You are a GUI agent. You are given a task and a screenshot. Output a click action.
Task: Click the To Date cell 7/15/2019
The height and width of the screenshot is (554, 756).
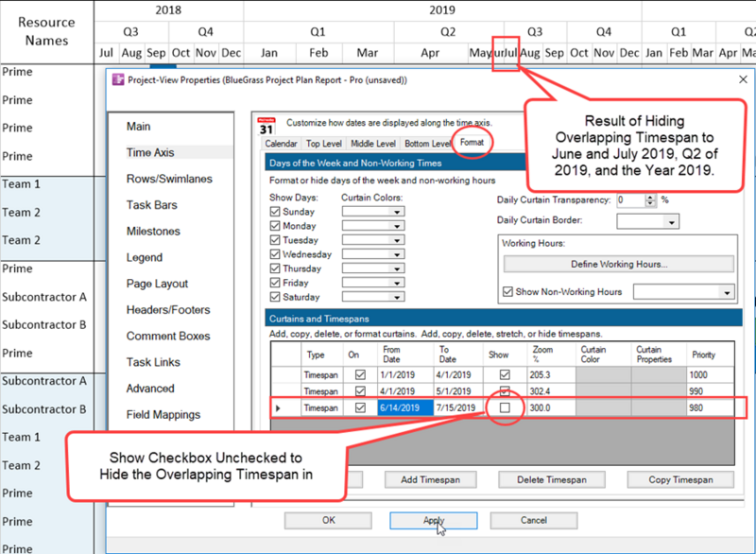click(458, 407)
